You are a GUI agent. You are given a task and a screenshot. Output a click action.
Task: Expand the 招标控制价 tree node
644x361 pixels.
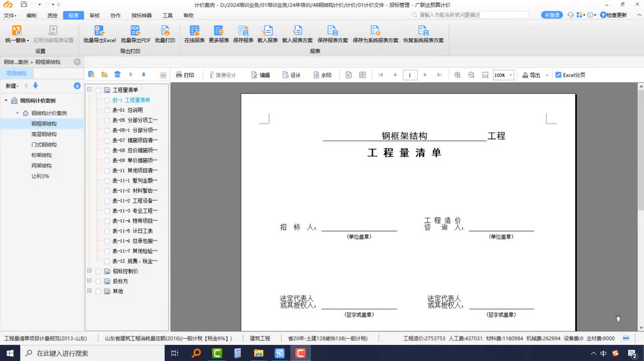pyautogui.click(x=90, y=270)
